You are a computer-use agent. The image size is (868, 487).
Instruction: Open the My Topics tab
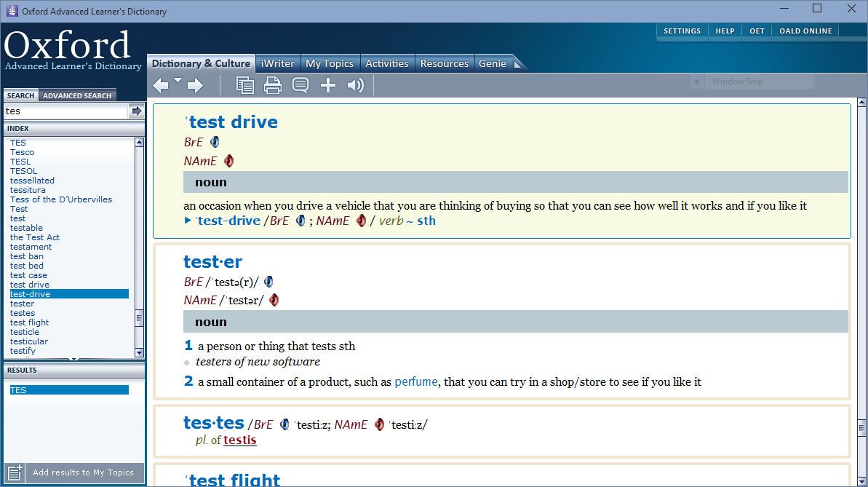click(x=330, y=64)
